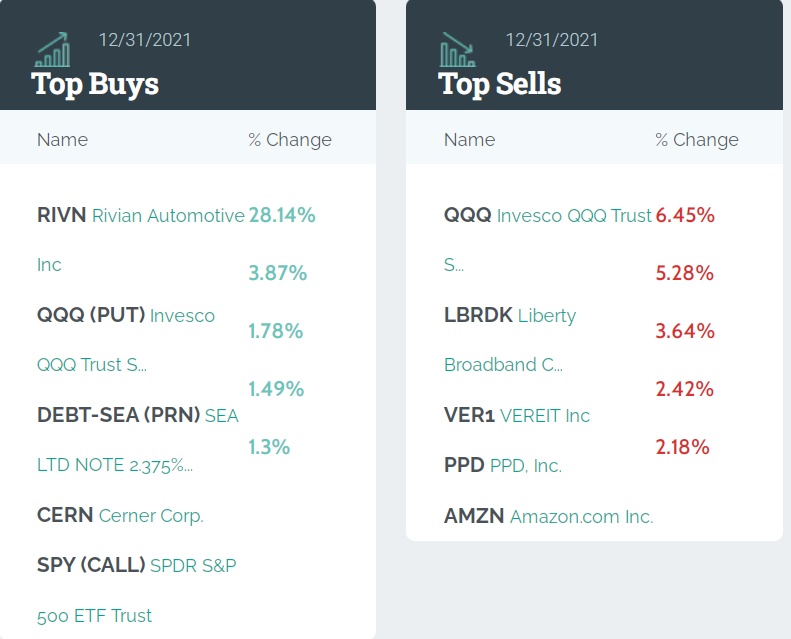
Task: Click the Top Sells falling chart icon
Action: click(x=458, y=48)
